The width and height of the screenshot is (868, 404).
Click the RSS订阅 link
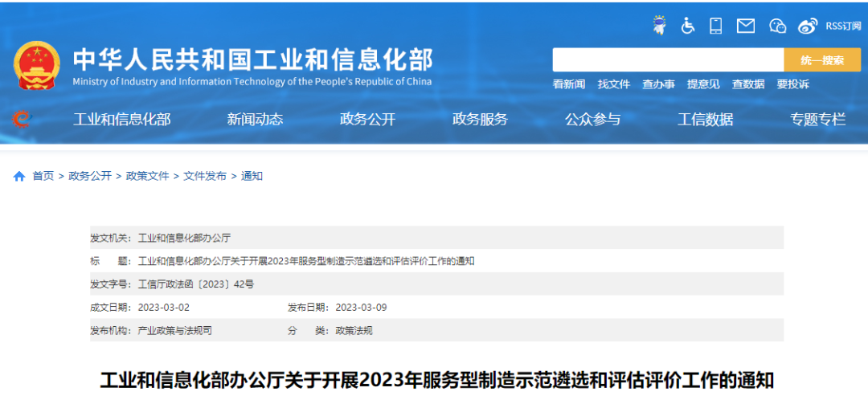click(843, 26)
